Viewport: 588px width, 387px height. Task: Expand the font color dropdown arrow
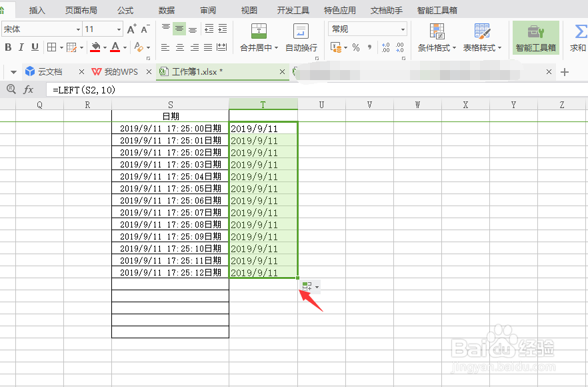coord(125,47)
